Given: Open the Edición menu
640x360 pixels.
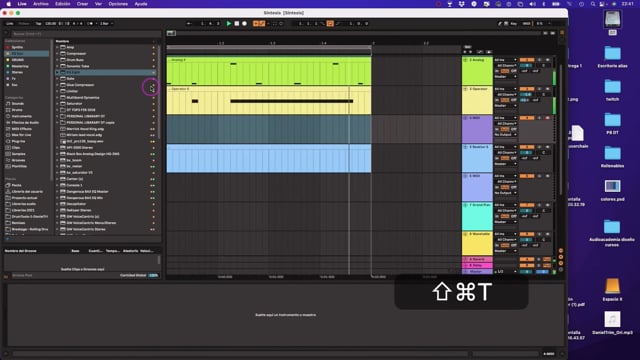Looking at the screenshot, I should point(62,4).
